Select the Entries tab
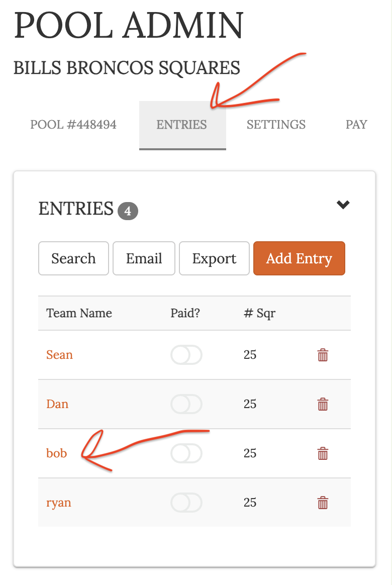 pos(182,125)
